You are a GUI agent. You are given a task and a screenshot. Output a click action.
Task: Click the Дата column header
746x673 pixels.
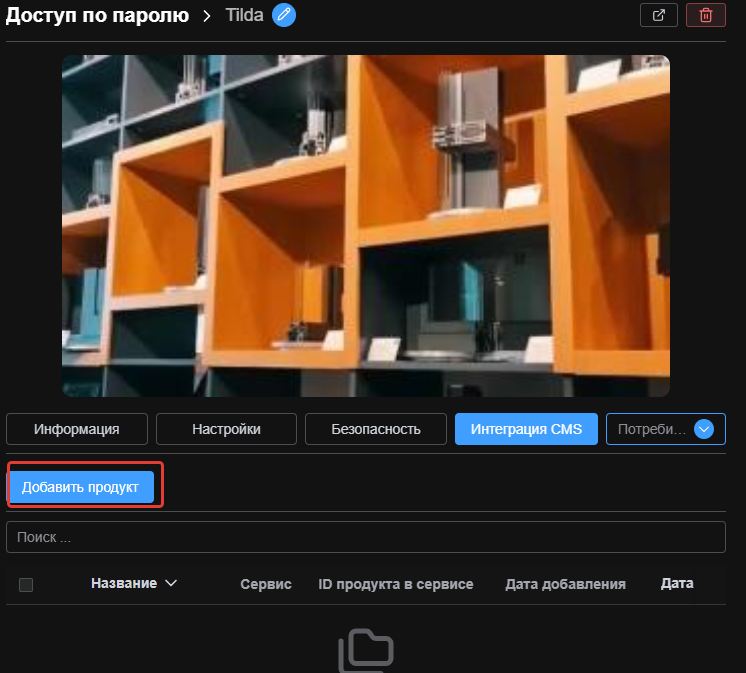677,583
